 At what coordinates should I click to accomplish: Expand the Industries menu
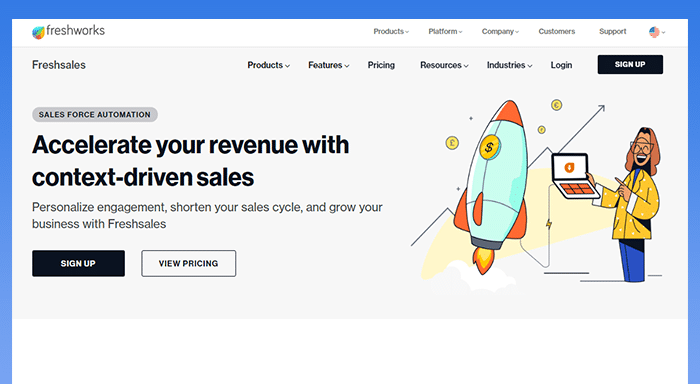click(x=509, y=65)
